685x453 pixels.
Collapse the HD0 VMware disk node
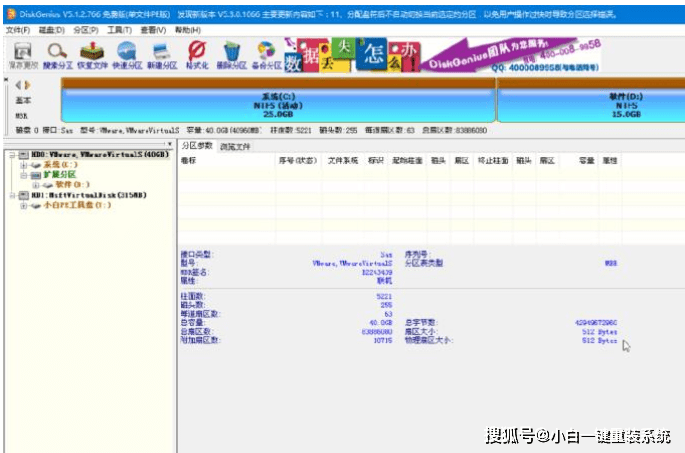tap(13, 155)
